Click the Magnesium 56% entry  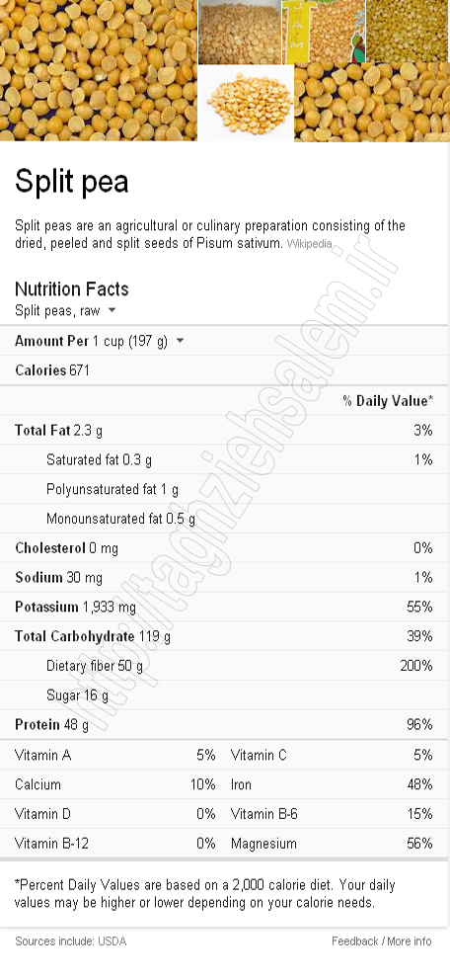(332, 844)
